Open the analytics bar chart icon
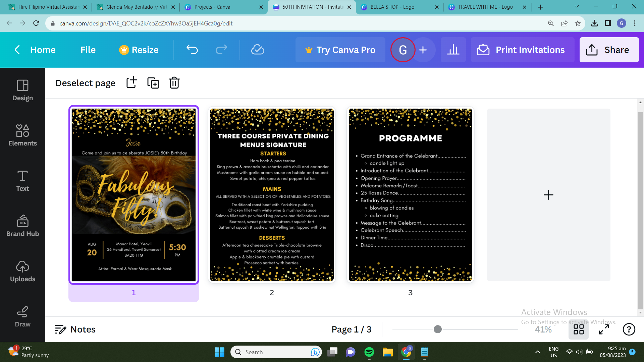Viewport: 644px width, 362px height. point(453,50)
